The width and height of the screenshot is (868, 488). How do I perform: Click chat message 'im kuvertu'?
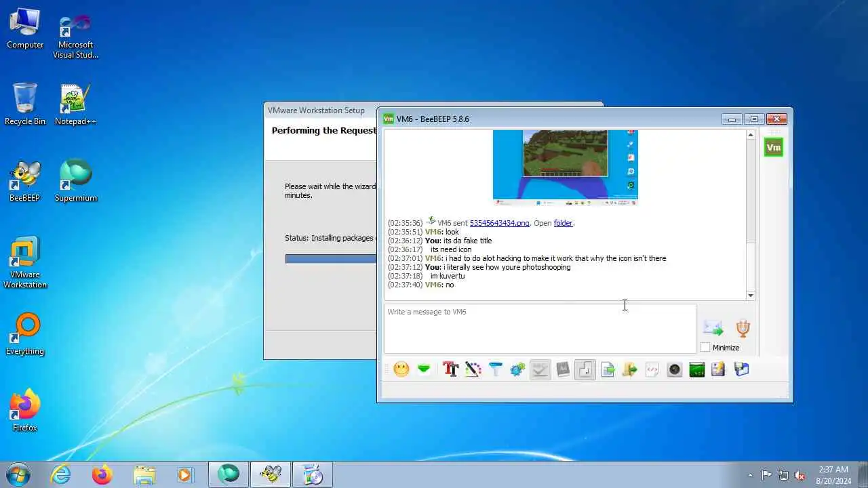click(x=448, y=276)
